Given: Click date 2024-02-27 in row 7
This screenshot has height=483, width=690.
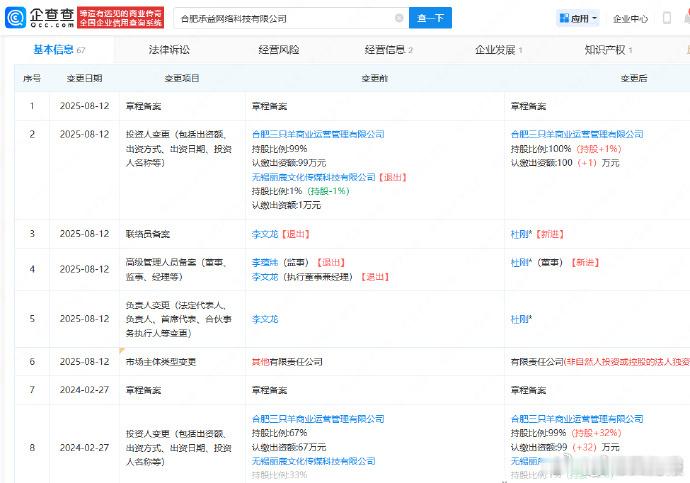Looking at the screenshot, I should (84, 390).
